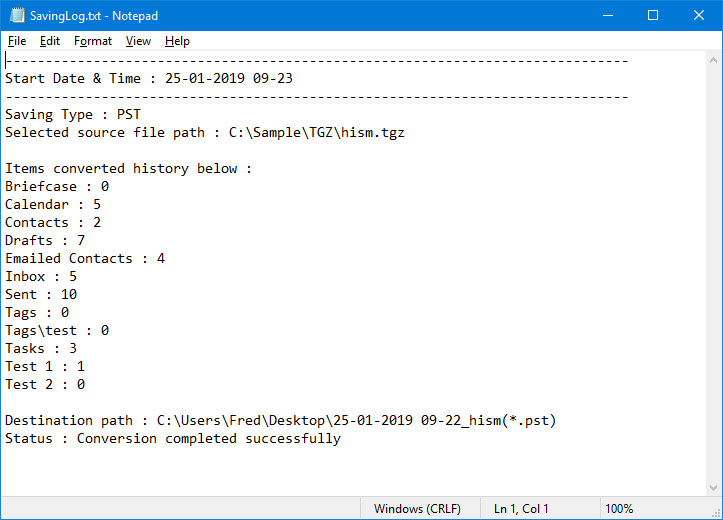The height and width of the screenshot is (520, 723).
Task: Click the 'Tasks : 3' line
Action: [x=41, y=348]
